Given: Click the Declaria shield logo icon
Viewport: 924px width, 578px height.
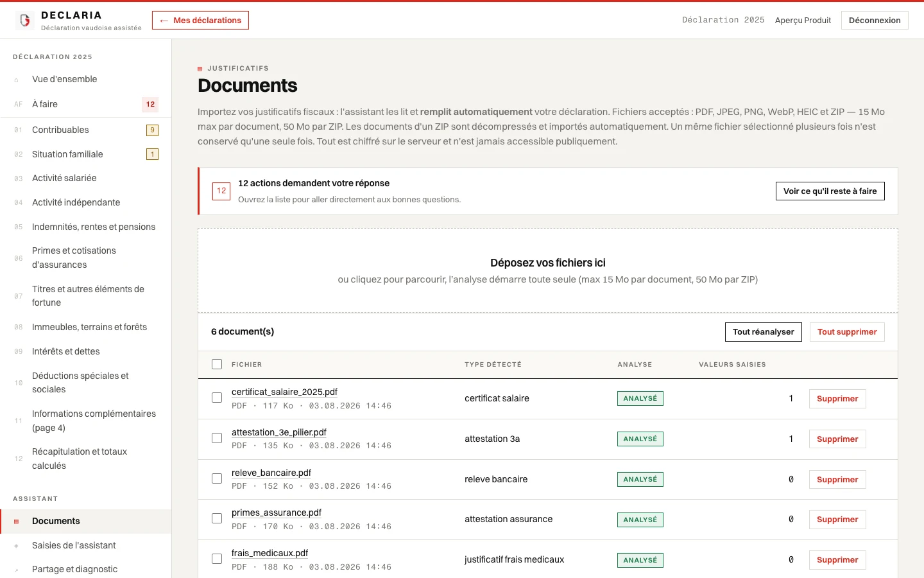Looking at the screenshot, I should click(25, 21).
